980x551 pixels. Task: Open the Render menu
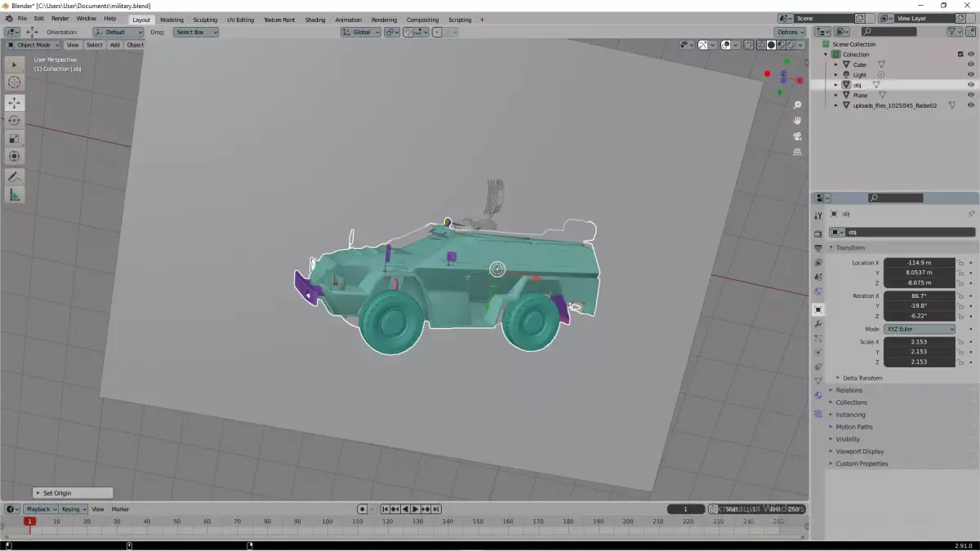pyautogui.click(x=60, y=19)
